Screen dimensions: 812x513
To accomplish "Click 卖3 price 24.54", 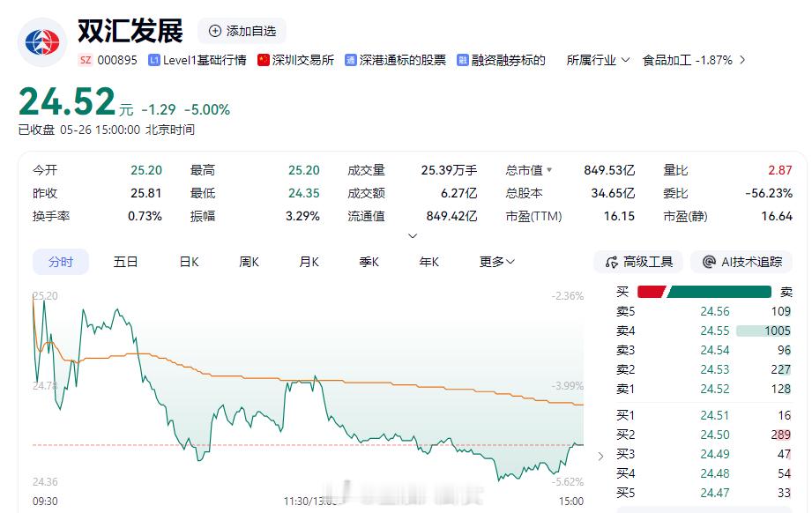I will pos(715,351).
